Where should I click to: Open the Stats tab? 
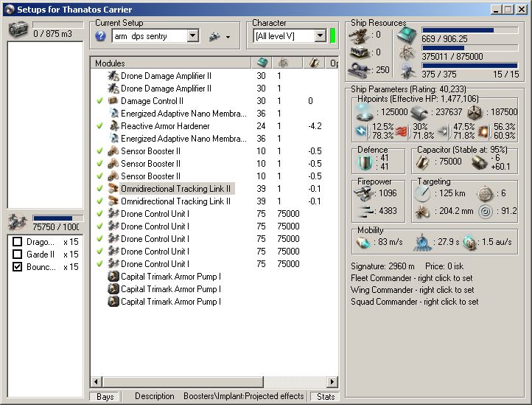click(x=325, y=396)
